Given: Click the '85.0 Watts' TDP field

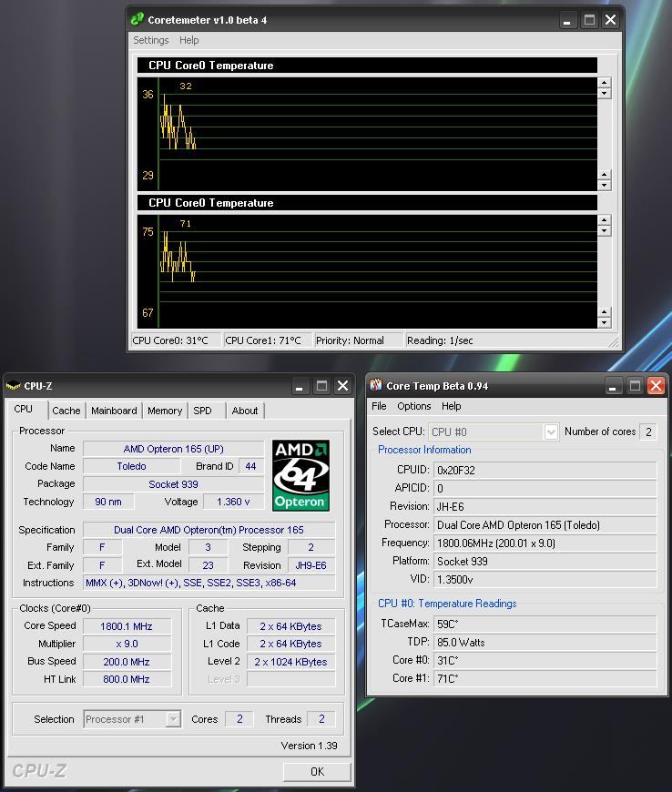Looking at the screenshot, I should (545, 642).
